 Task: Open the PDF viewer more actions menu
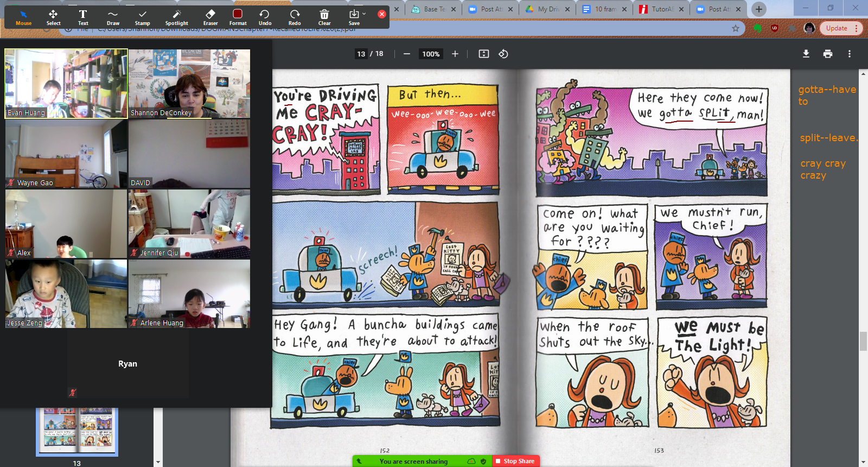tap(850, 54)
